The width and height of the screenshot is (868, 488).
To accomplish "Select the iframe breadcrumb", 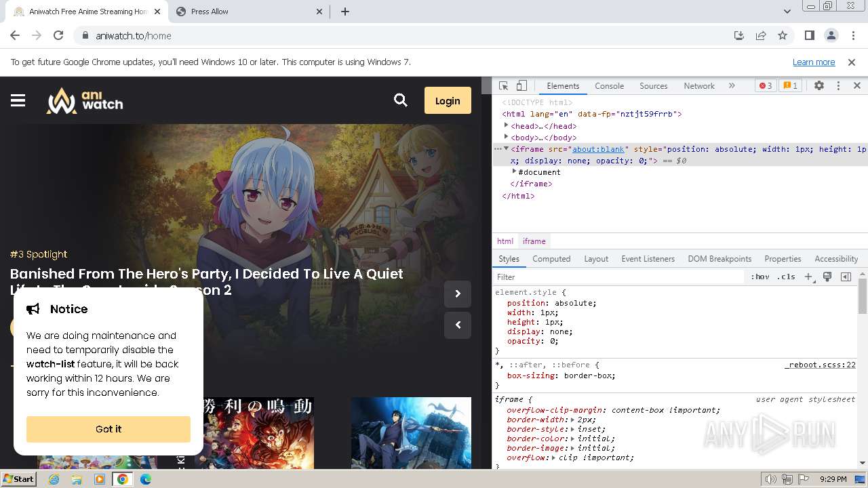I will (x=534, y=241).
